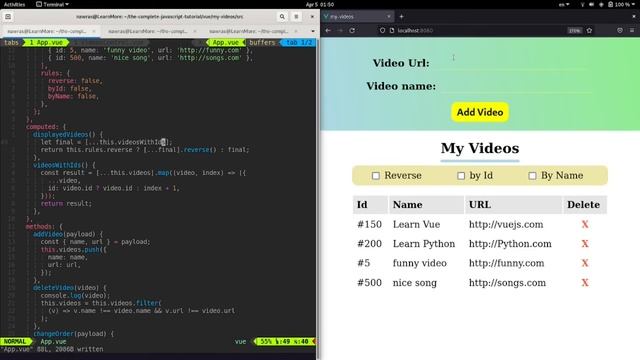Click Activities in the top bar
The image size is (640, 360).
[x=14, y=4]
